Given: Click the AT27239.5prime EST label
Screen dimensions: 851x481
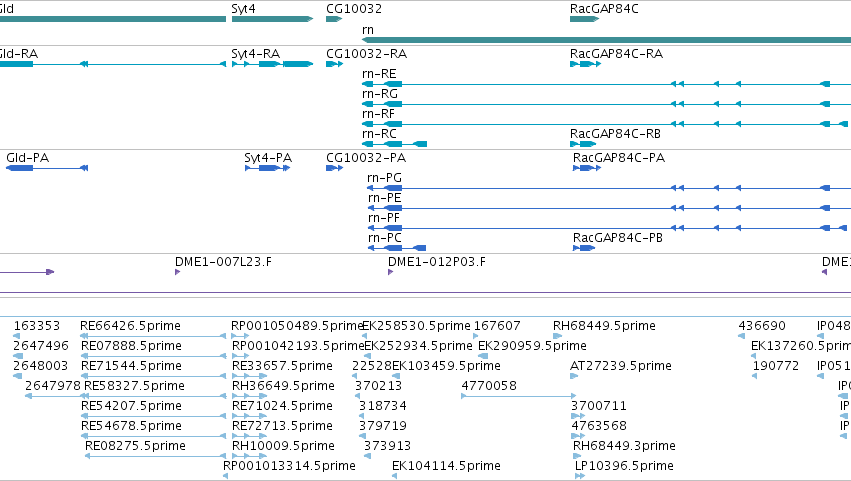Looking at the screenshot, I should tap(621, 366).
